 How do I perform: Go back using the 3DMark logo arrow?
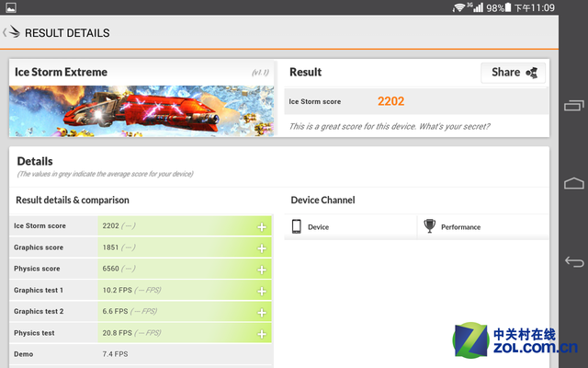pyautogui.click(x=11, y=32)
